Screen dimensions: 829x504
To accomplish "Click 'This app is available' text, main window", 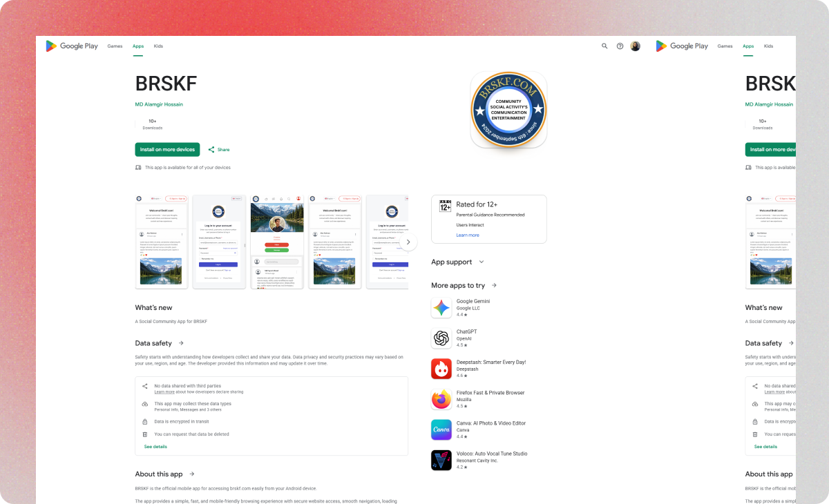I will pos(188,168).
